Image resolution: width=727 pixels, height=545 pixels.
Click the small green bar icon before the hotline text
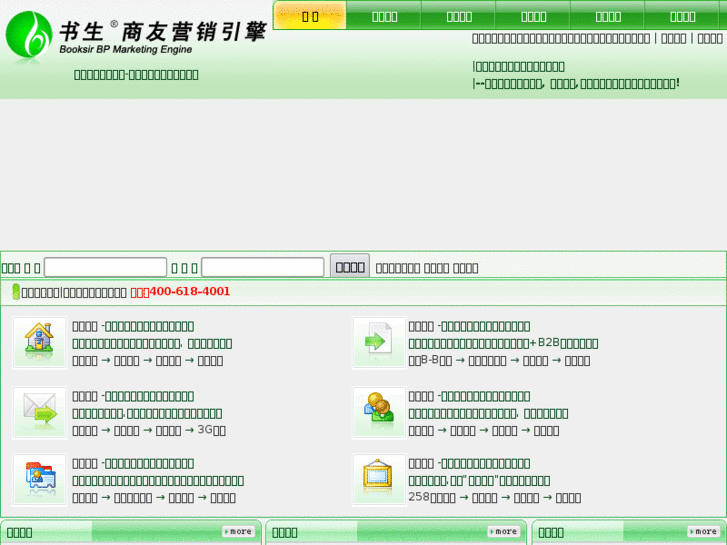pos(16,292)
